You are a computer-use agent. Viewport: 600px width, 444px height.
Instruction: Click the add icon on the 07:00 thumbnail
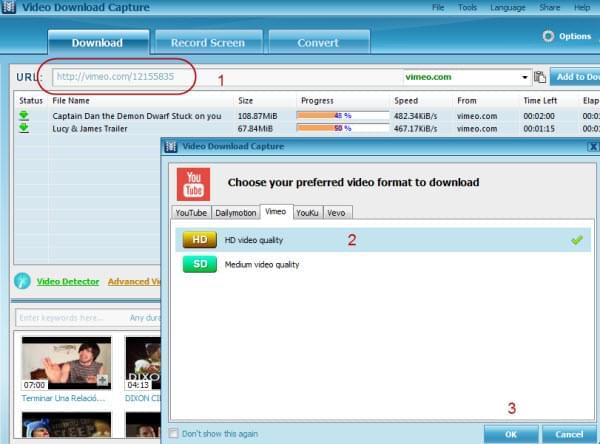[102, 379]
